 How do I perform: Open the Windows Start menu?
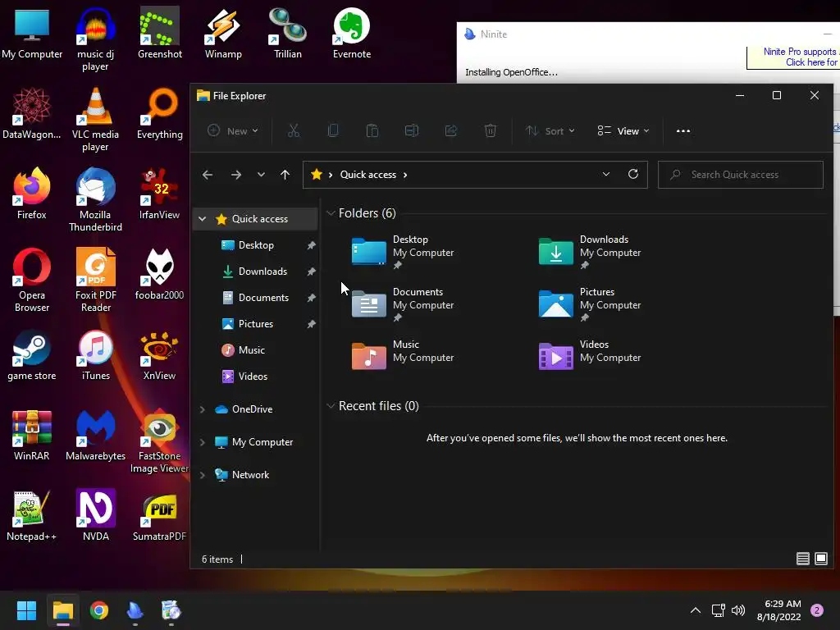pyautogui.click(x=26, y=610)
